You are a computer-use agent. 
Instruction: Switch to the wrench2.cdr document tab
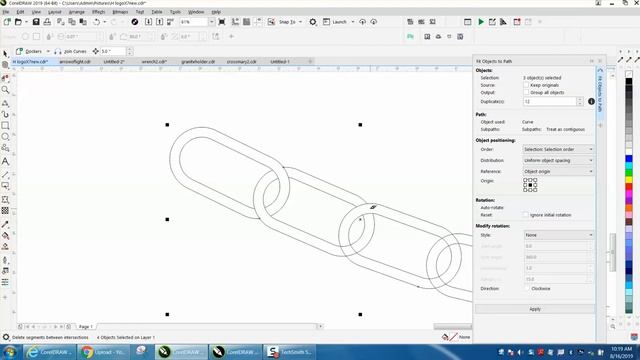(x=154, y=62)
